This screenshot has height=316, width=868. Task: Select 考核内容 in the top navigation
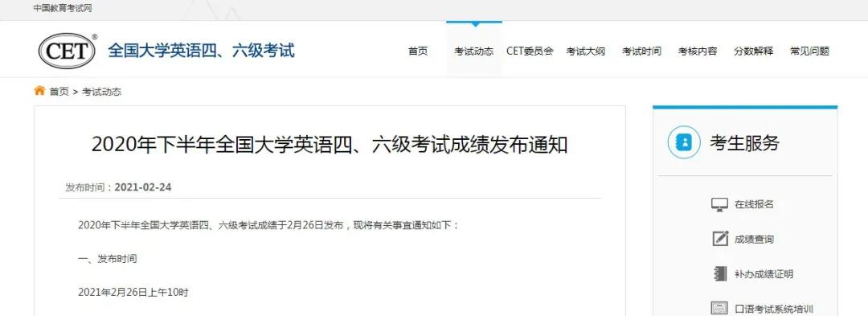698,51
